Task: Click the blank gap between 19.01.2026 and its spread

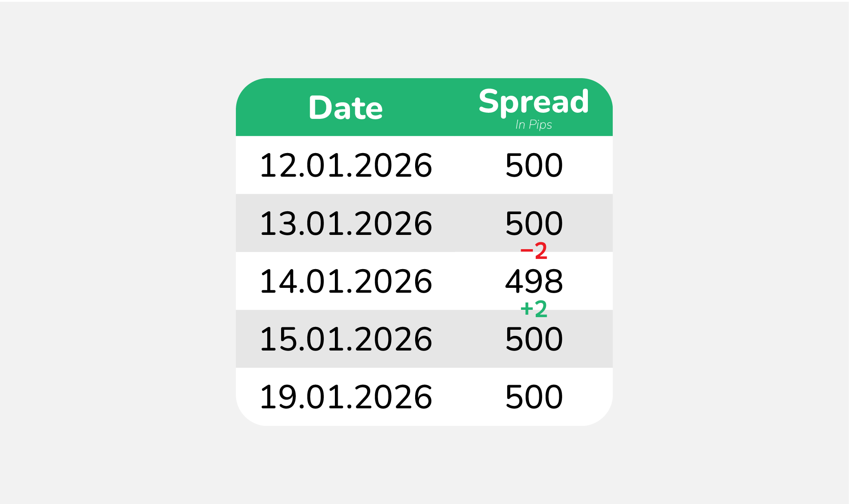Action: (x=468, y=397)
